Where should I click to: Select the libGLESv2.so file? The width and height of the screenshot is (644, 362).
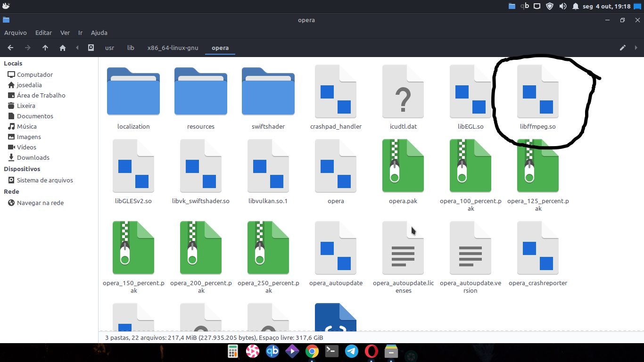[x=133, y=166]
